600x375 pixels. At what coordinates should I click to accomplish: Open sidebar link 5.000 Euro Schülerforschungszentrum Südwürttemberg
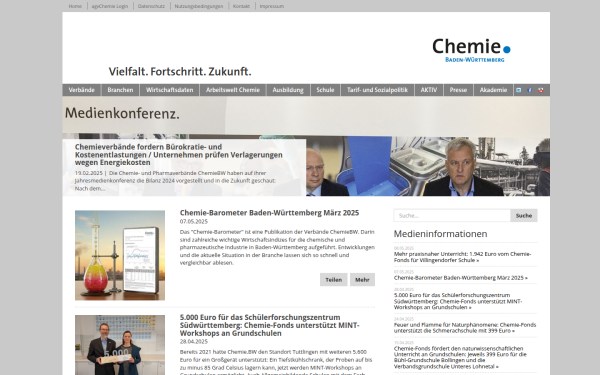[458, 301]
